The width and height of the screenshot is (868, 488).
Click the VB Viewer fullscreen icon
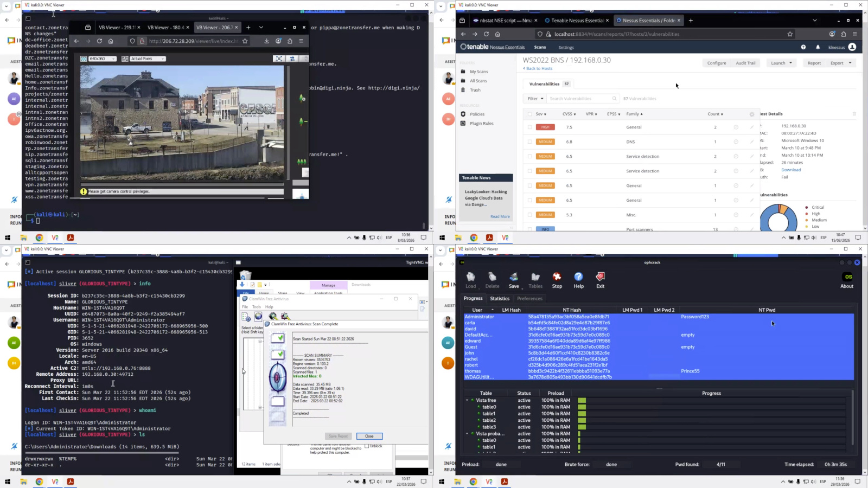tap(279, 59)
